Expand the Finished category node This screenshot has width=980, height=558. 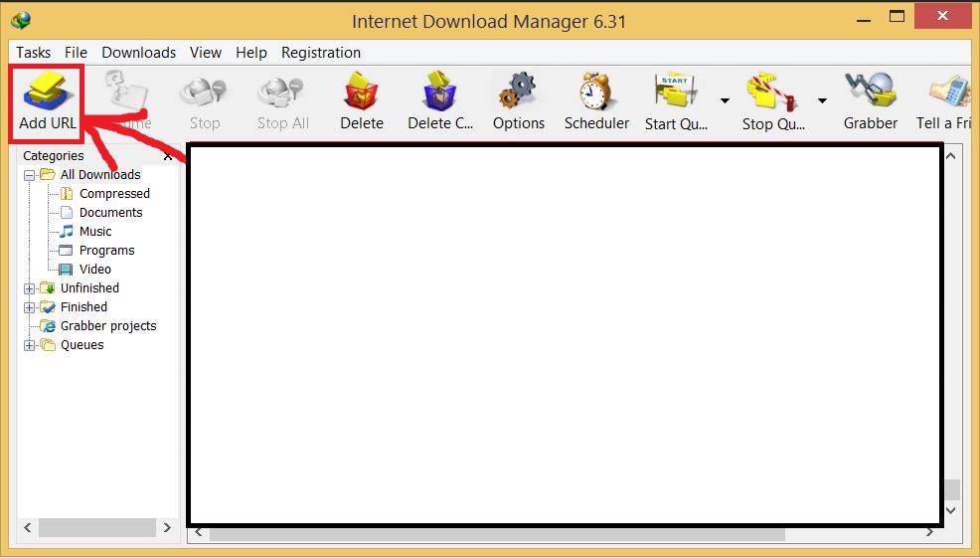pos(29,307)
